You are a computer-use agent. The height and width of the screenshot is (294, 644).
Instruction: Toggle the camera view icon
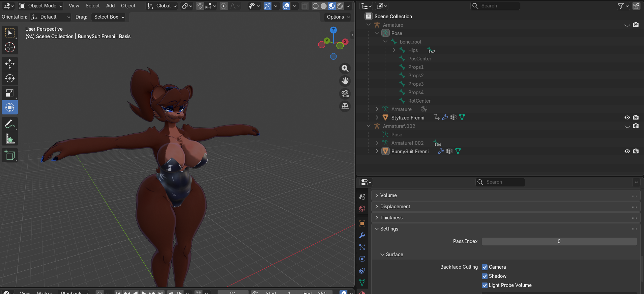(345, 93)
